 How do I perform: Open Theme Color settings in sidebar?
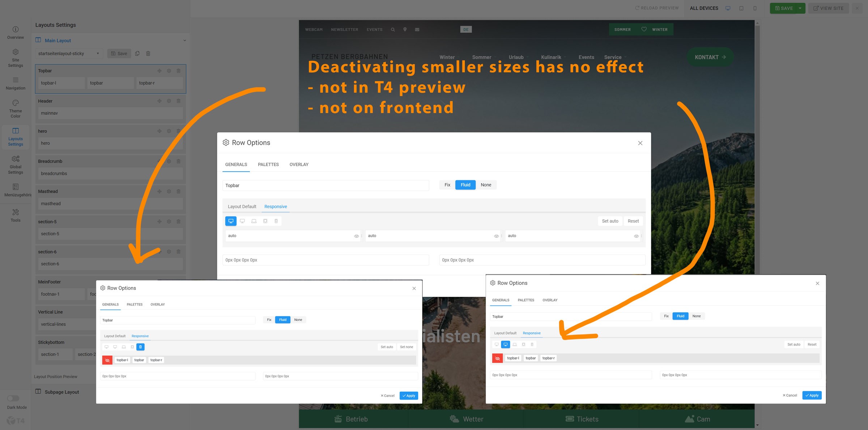pos(15,109)
